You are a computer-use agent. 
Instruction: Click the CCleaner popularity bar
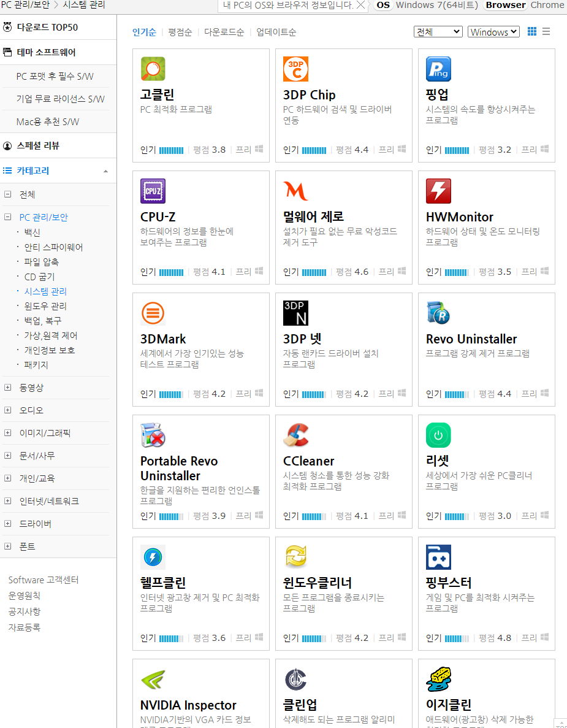314,517
